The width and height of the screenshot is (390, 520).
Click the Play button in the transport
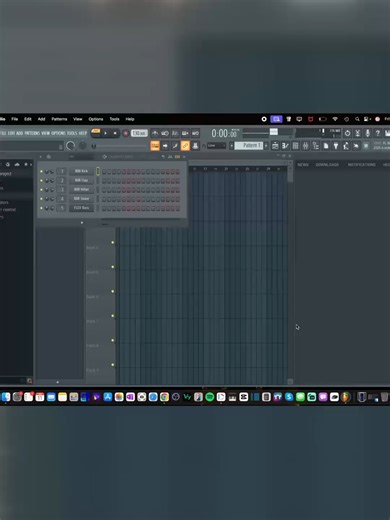click(105, 133)
